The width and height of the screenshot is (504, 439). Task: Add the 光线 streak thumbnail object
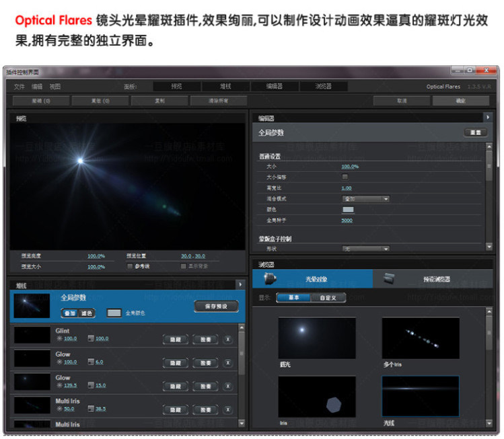point(421,397)
